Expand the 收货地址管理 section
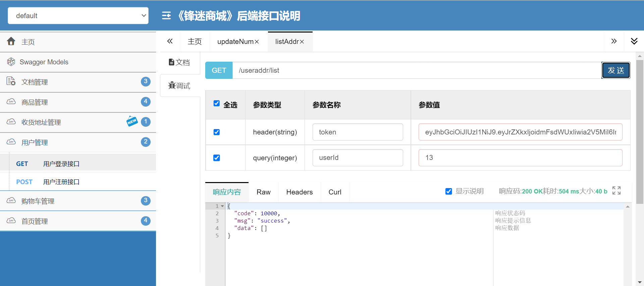 pos(78,122)
